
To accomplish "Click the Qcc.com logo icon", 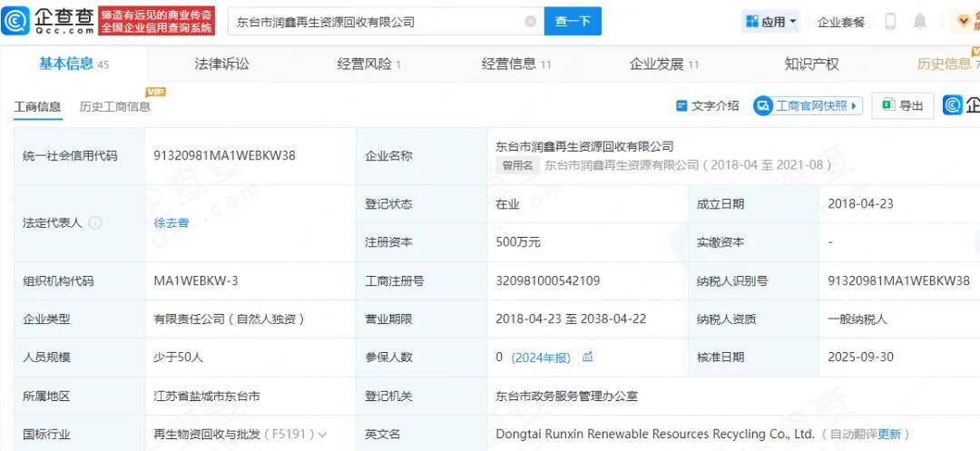I will point(16,21).
